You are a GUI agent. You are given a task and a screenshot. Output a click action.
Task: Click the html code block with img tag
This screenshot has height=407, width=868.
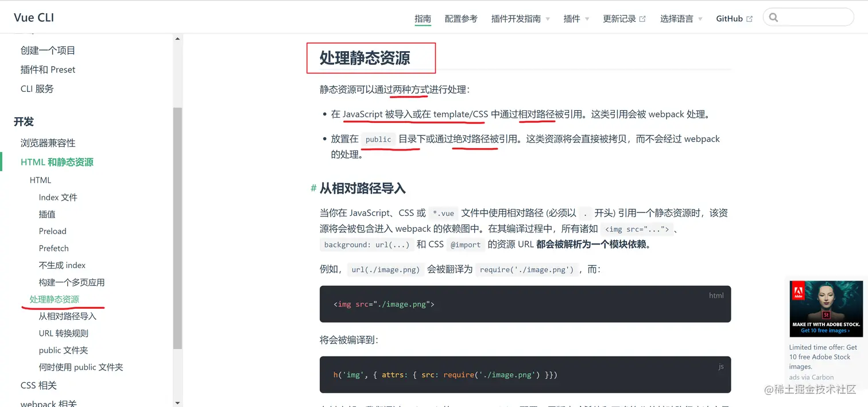coord(525,304)
